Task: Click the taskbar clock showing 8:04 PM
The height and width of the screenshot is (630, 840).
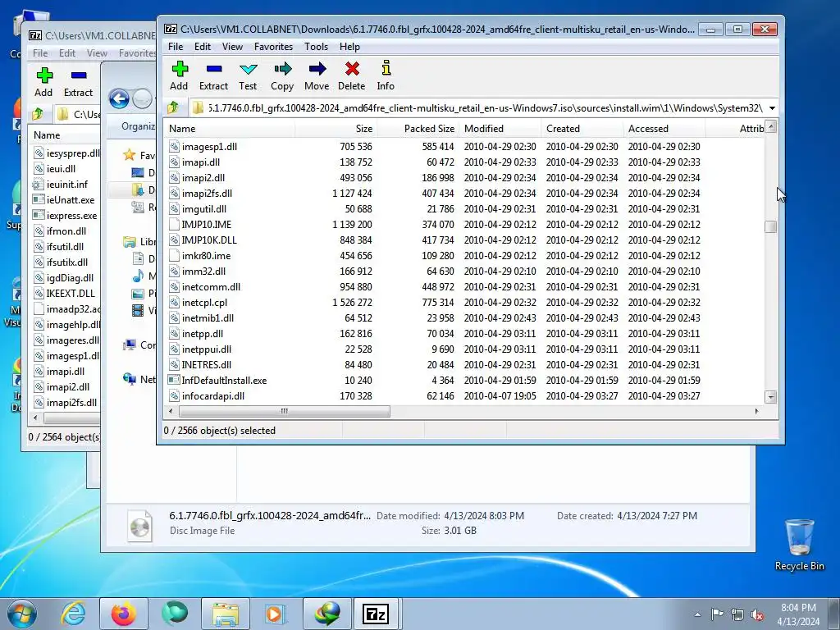Action: 798,614
